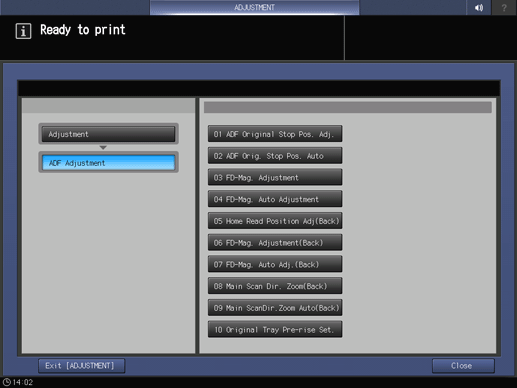Click the arrow below the Adjustment button
This screenshot has height=388, width=517.
coord(103,147)
